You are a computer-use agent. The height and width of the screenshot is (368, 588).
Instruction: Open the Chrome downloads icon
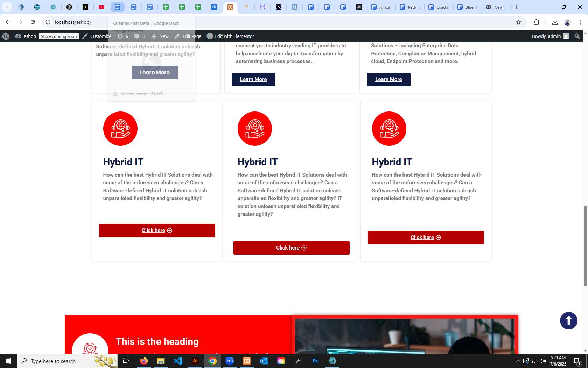coord(555,22)
